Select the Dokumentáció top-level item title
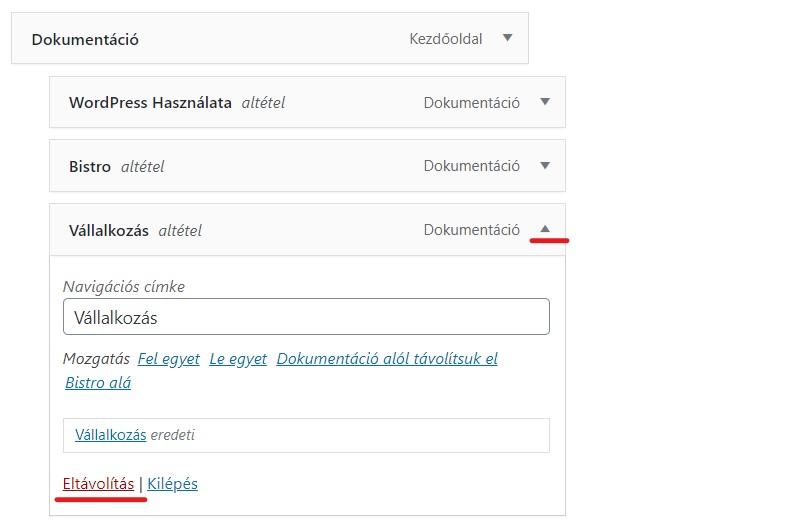 point(85,40)
